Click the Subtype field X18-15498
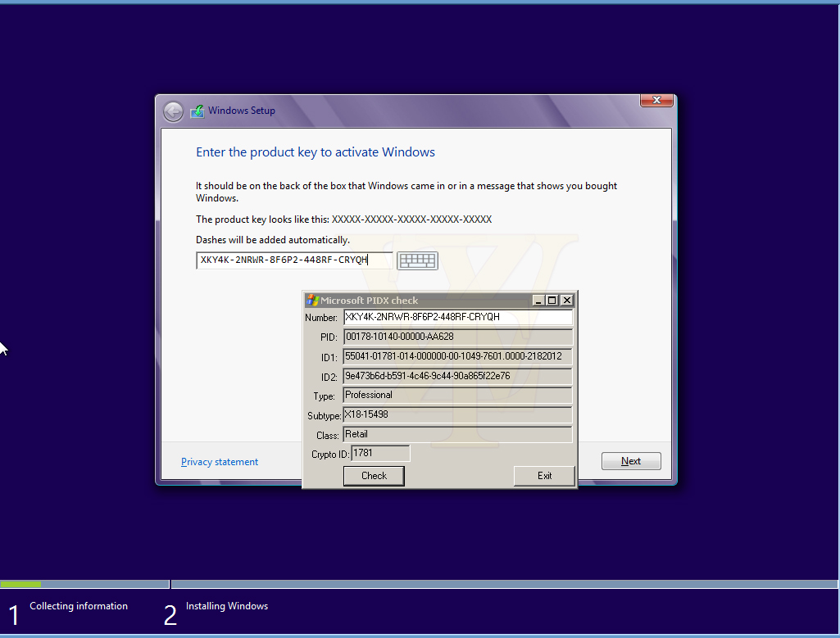 click(458, 414)
